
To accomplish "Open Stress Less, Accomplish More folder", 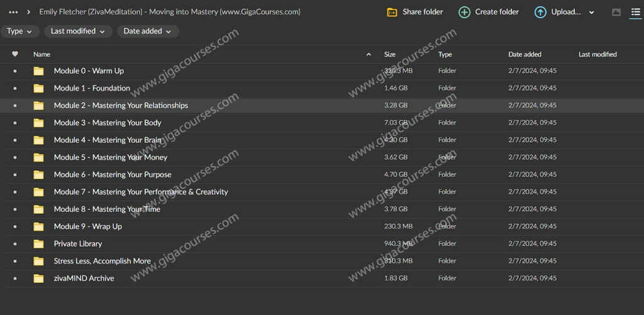I will 102,261.
